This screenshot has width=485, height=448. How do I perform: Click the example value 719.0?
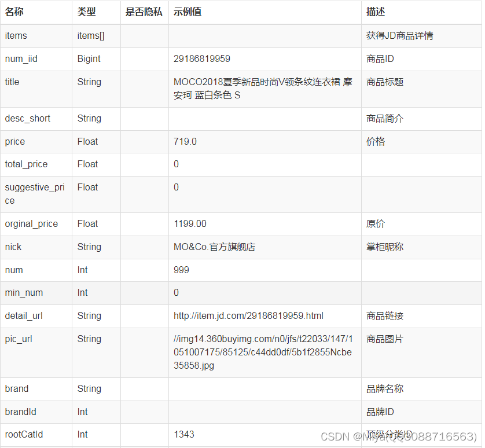click(185, 142)
